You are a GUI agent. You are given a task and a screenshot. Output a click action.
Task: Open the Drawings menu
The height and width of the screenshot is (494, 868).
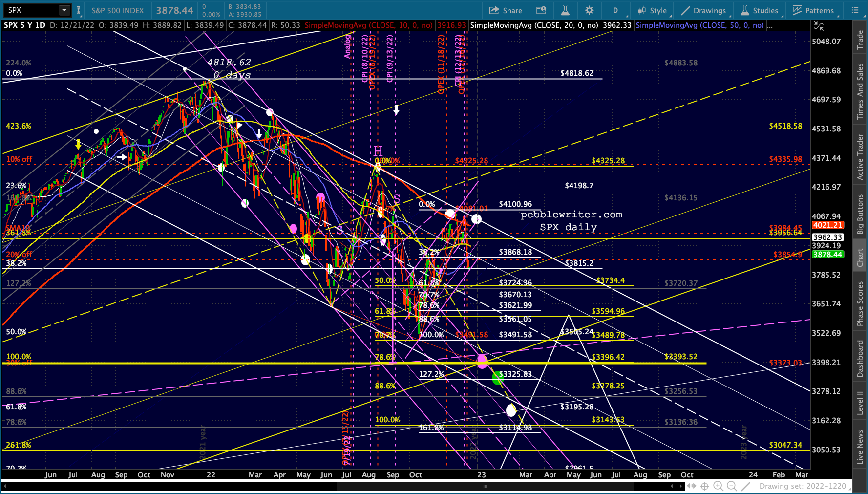[703, 10]
